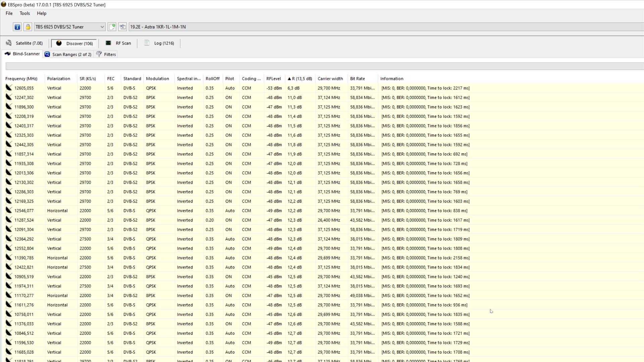Open the File menu
644x362 pixels.
(9, 13)
